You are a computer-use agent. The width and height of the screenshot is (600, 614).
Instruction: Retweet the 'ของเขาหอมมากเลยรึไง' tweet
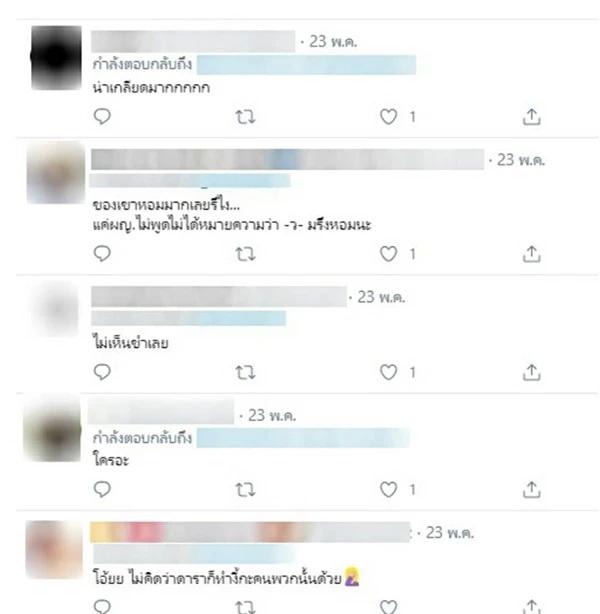click(245, 254)
